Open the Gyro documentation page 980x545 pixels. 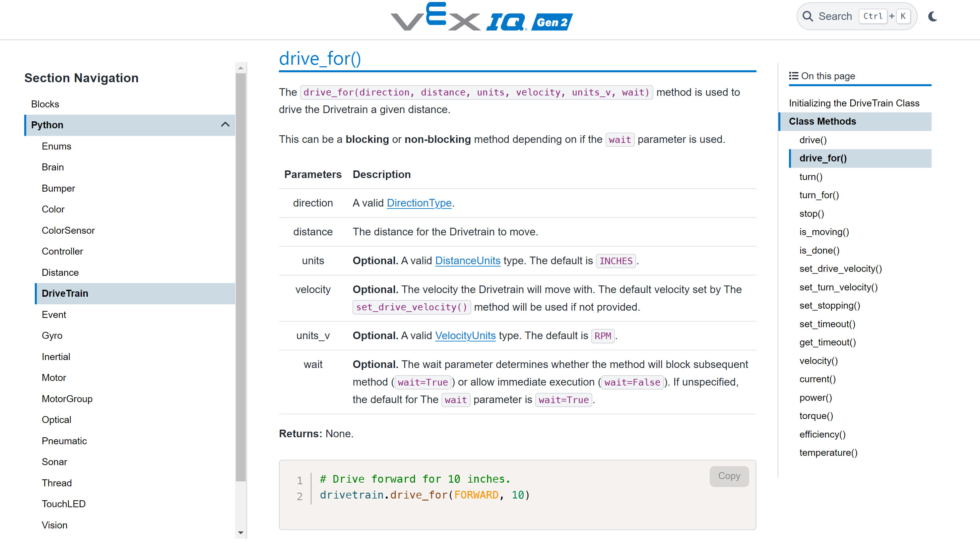[52, 335]
